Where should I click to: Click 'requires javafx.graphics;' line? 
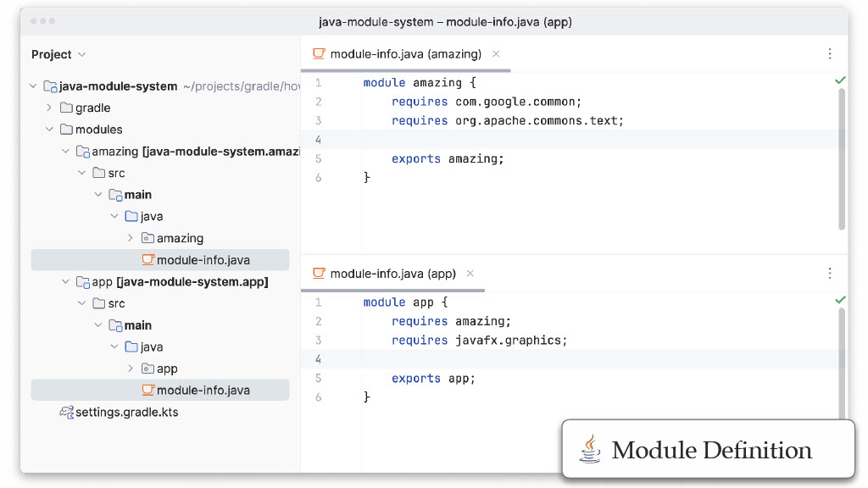click(x=480, y=341)
